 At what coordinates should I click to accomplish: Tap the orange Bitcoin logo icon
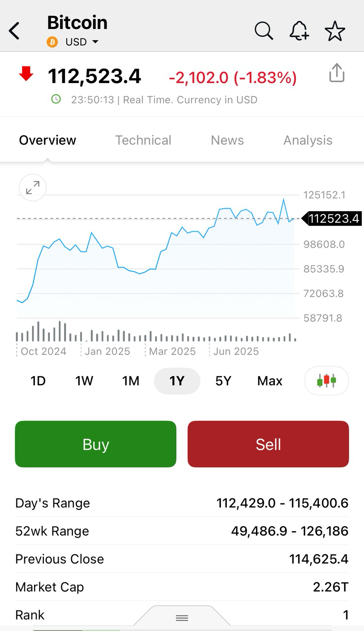tap(52, 42)
